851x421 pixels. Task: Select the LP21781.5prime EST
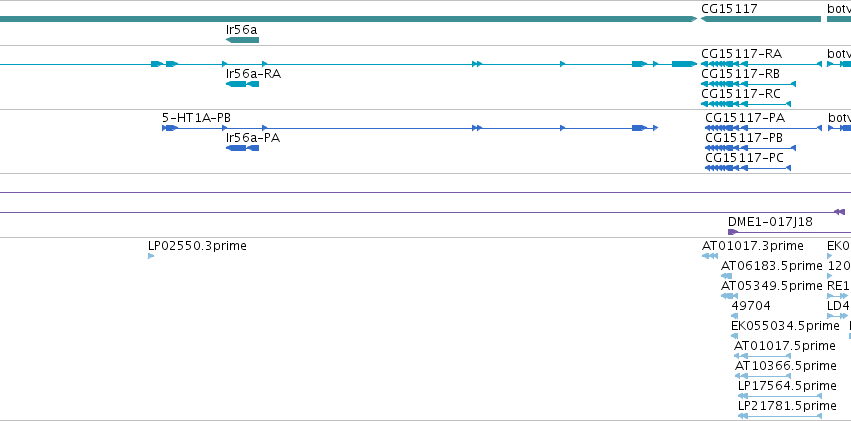click(x=780, y=416)
